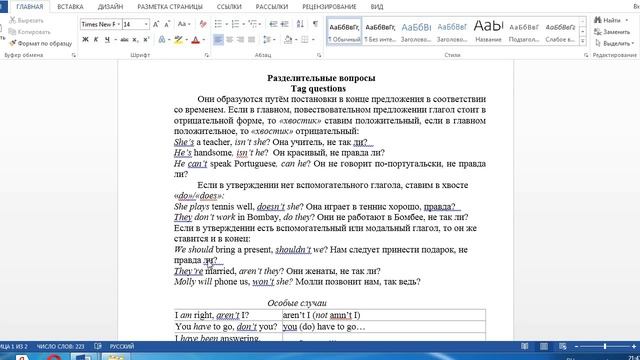Align paragraph text to the right
Viewport: 640px width, 360px height.
(x=240, y=40)
